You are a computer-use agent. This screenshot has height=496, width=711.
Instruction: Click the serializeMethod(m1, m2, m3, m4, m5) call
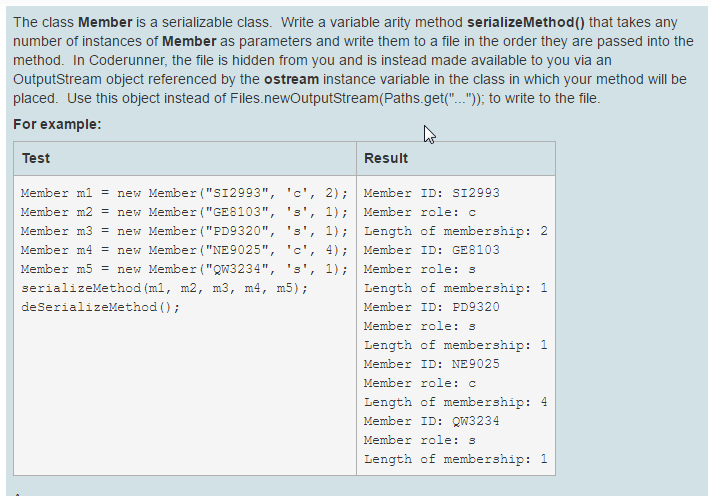pos(165,288)
